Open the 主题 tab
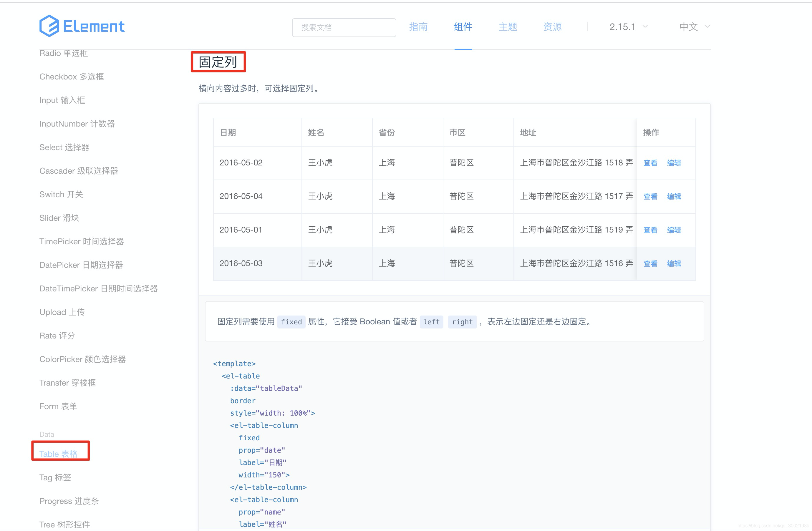812x531 pixels. [508, 26]
